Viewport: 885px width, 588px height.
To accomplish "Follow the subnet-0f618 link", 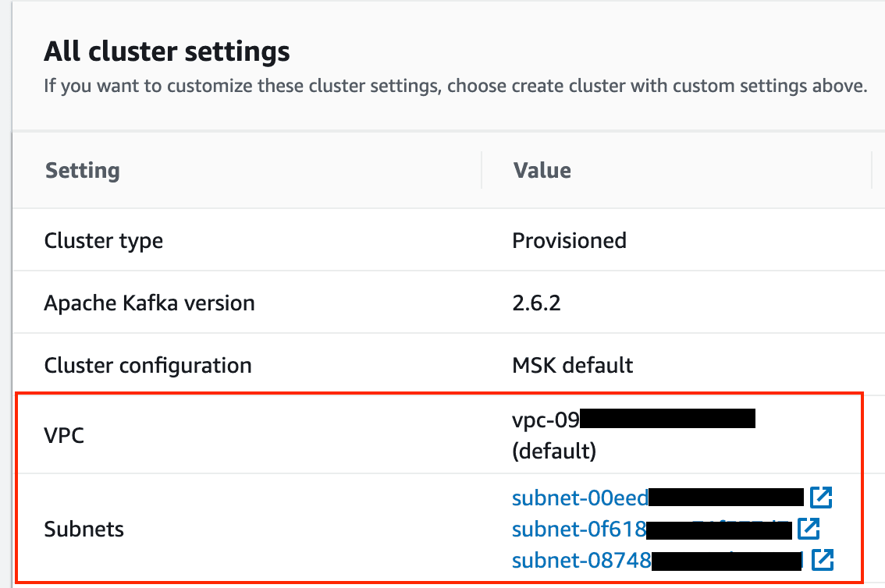I will click(x=579, y=530).
